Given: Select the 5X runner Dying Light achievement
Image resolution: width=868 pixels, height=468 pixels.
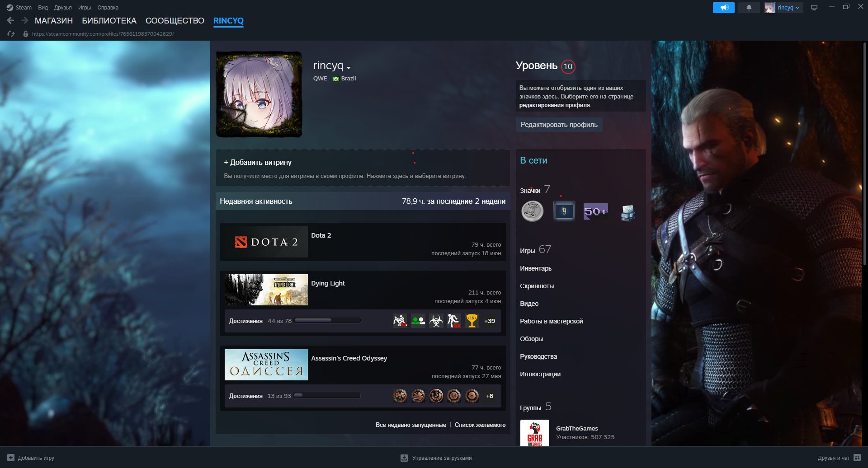Looking at the screenshot, I should [x=454, y=321].
